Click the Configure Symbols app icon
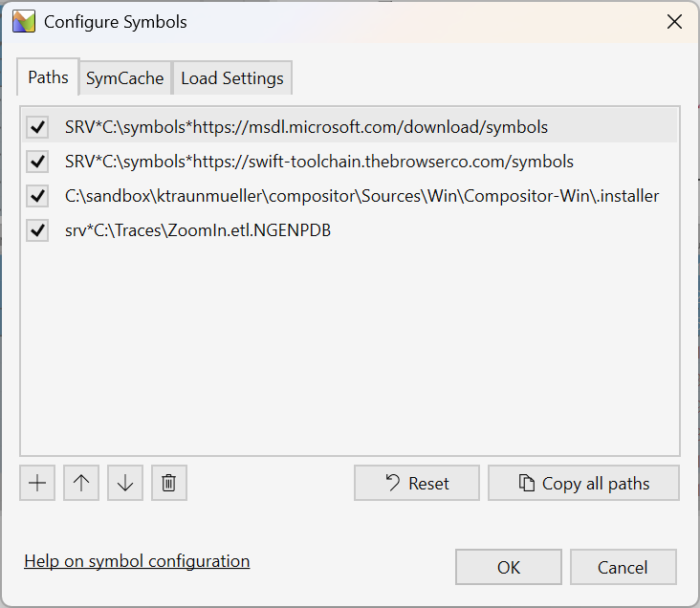The height and width of the screenshot is (608, 700). tap(23, 21)
